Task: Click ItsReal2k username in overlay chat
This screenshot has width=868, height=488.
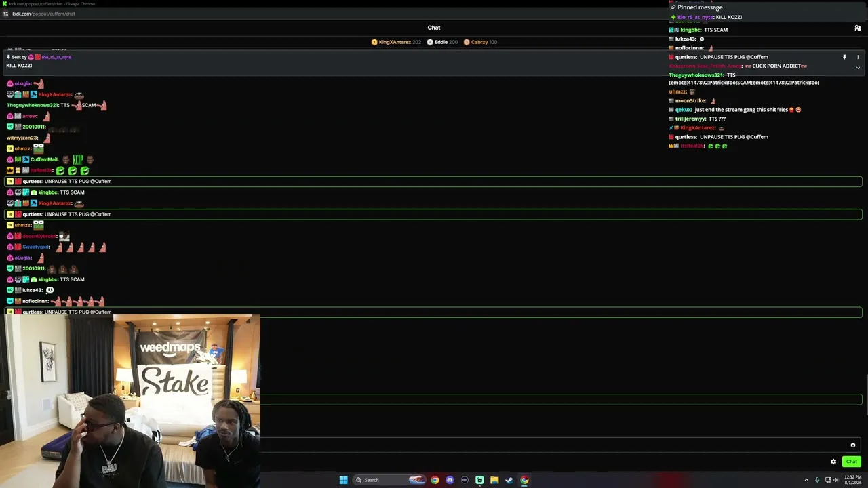Action: click(x=692, y=146)
